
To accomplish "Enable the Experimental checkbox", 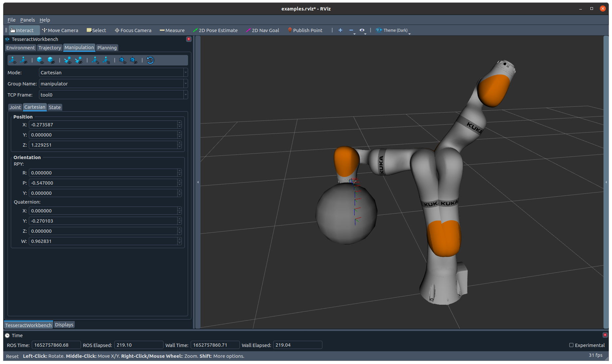I will click(571, 345).
